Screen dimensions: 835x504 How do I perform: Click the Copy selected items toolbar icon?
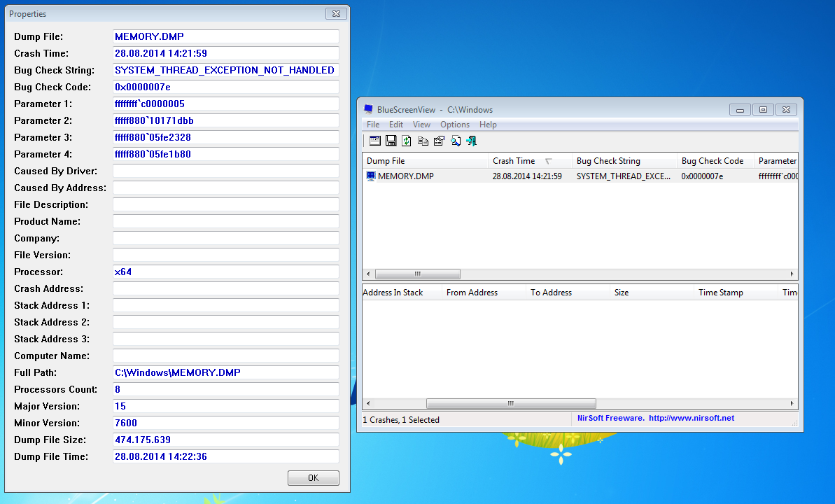coord(423,141)
